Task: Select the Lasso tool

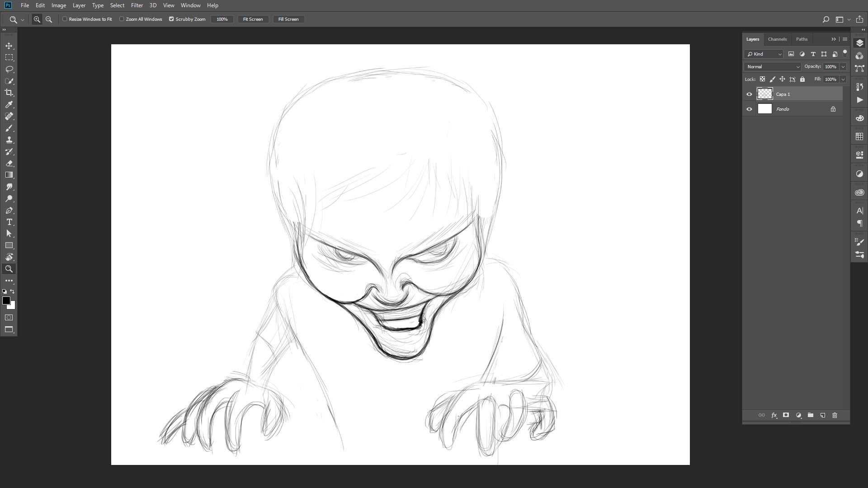Action: pyautogui.click(x=9, y=69)
